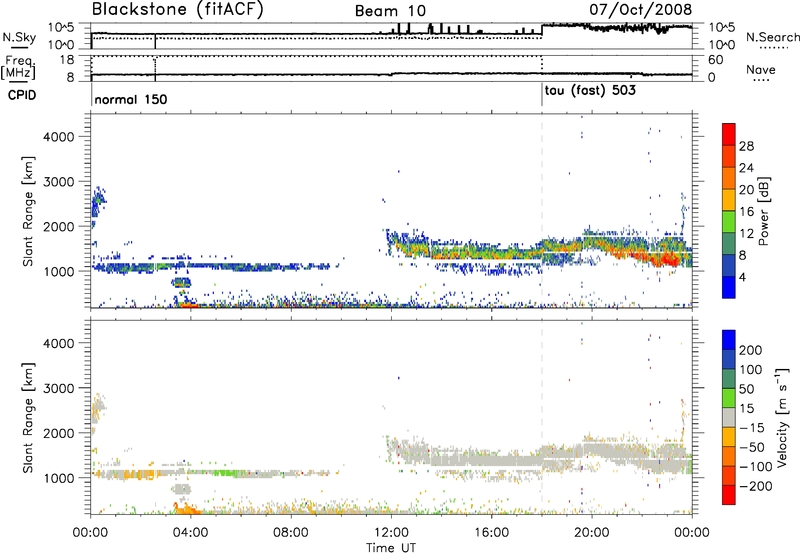Pick the blue top segment of Velocity colorbar
The width and height of the screenshot is (800, 554).
tap(729, 340)
